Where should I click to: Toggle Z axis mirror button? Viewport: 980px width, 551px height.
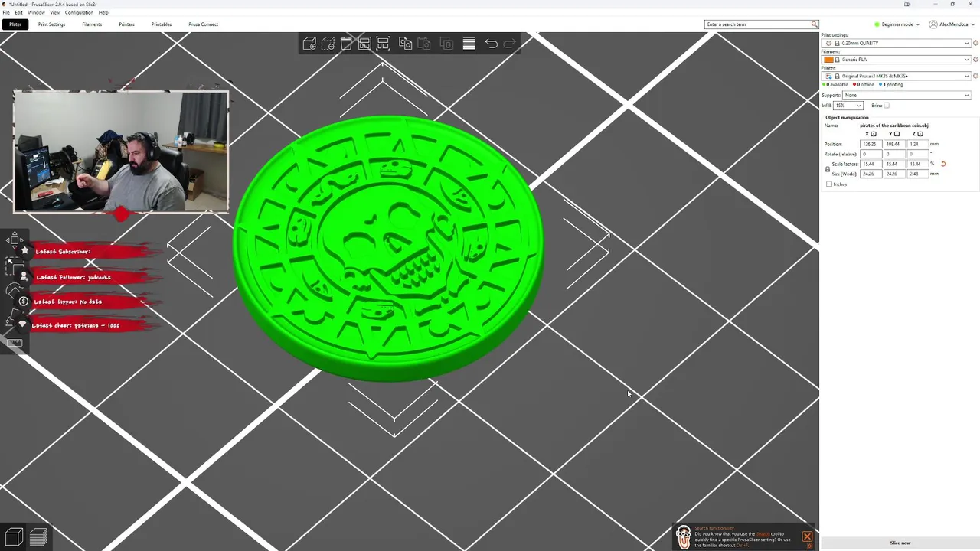point(920,134)
